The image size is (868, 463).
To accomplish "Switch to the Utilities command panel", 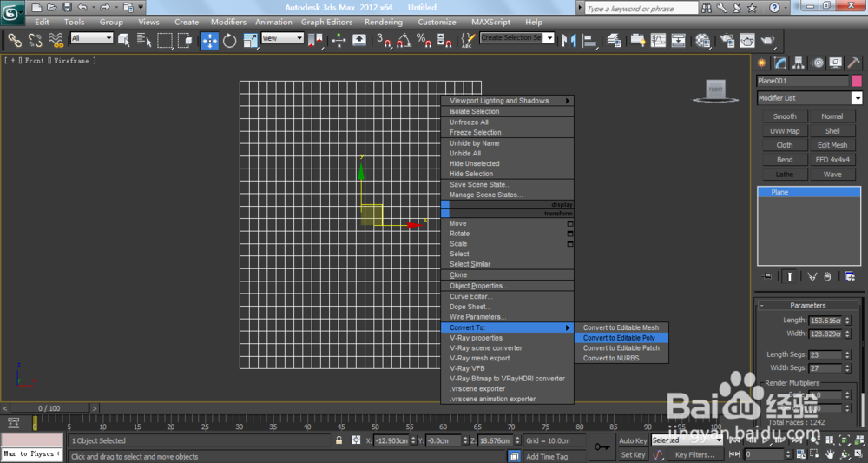I will tap(853, 63).
